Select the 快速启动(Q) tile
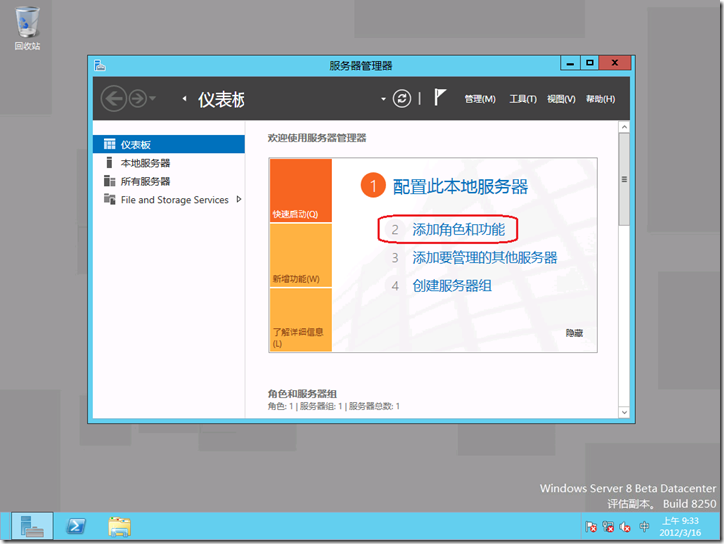The width and height of the screenshot is (724, 544). tap(301, 190)
